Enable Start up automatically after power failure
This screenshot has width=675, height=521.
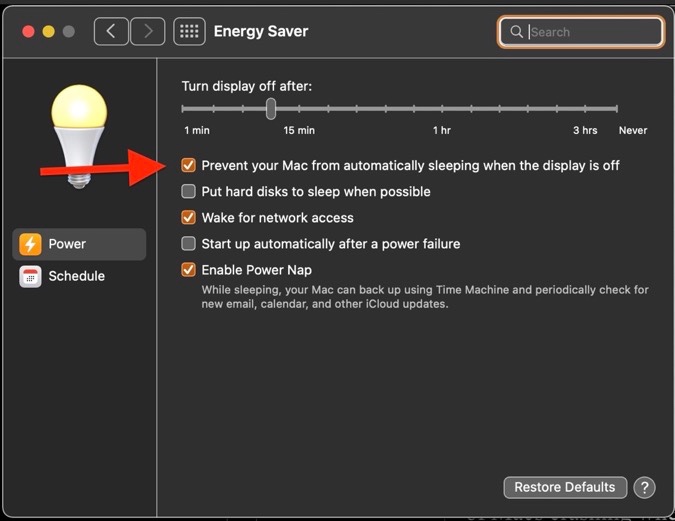coord(188,244)
